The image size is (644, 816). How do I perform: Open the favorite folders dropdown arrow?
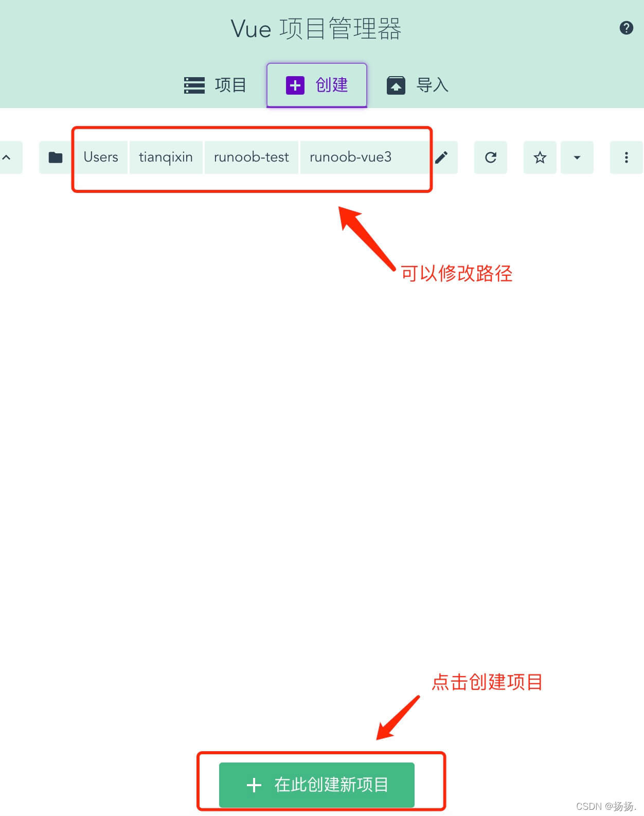pos(577,157)
